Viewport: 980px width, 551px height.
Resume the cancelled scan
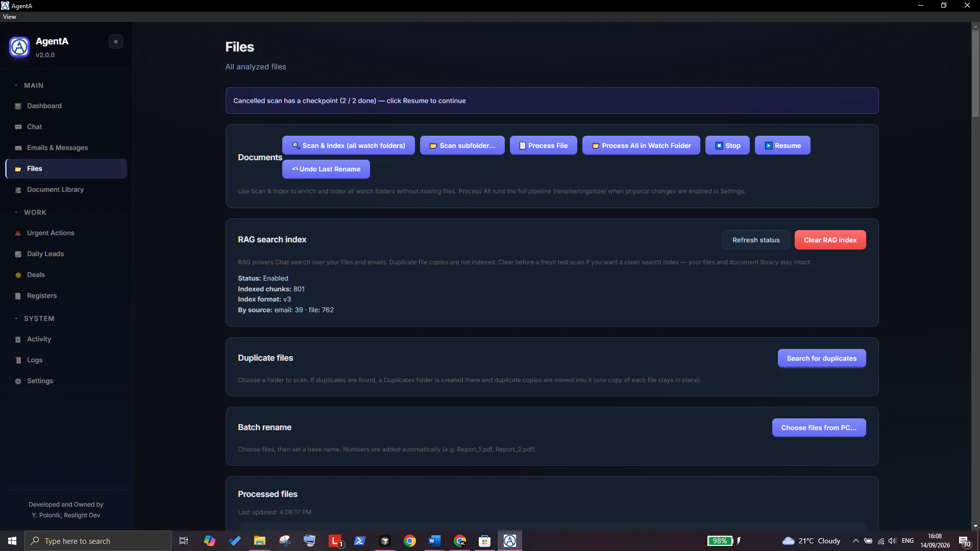coord(782,145)
